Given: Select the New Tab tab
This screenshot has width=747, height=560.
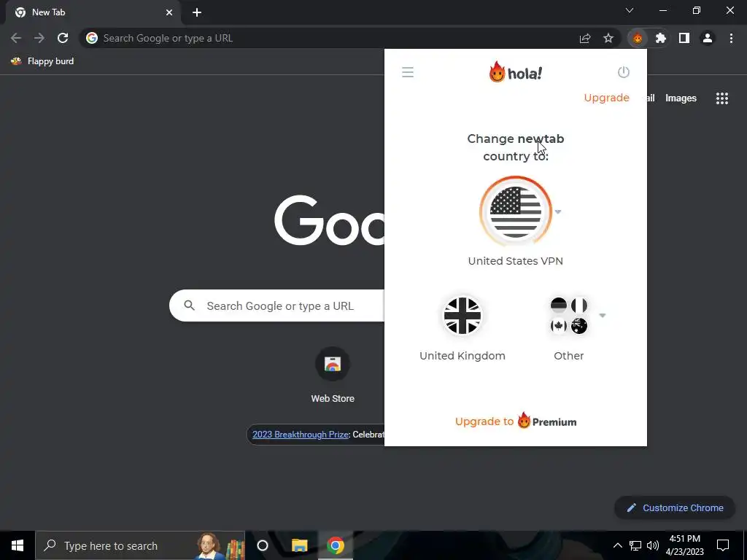Looking at the screenshot, I should [x=93, y=12].
